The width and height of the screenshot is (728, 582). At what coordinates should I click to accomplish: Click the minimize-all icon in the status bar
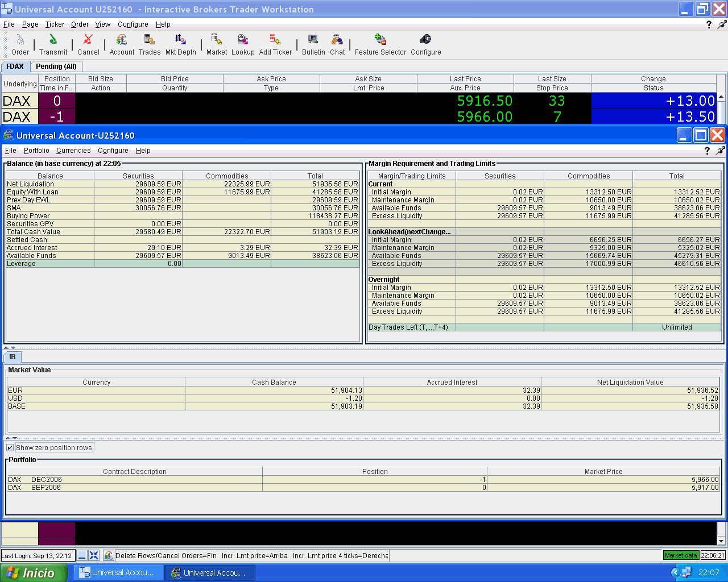(x=82, y=555)
